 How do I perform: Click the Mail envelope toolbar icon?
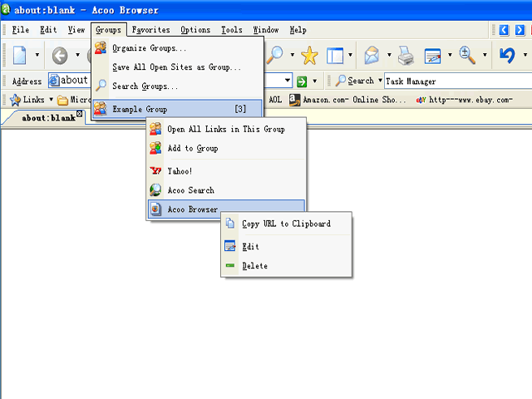[372, 55]
